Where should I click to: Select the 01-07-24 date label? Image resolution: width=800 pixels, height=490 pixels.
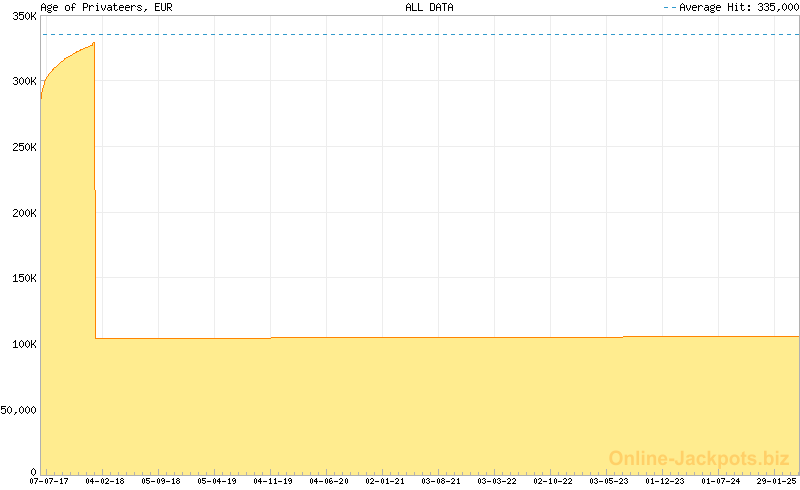[x=721, y=481]
